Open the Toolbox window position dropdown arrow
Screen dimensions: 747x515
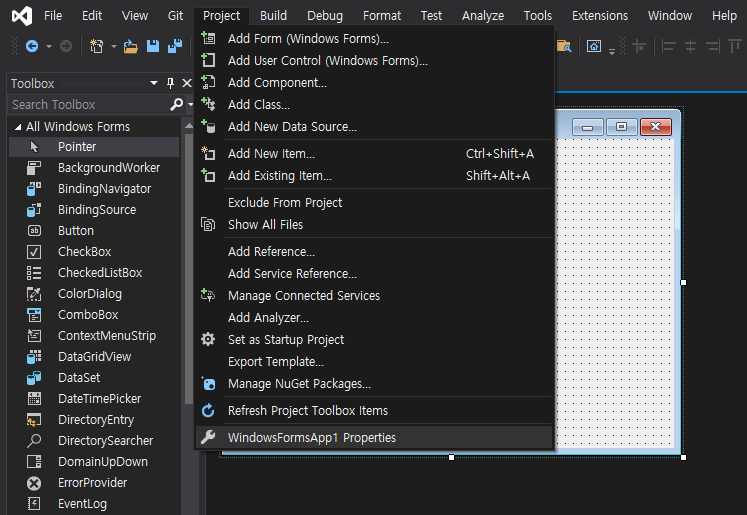[153, 83]
